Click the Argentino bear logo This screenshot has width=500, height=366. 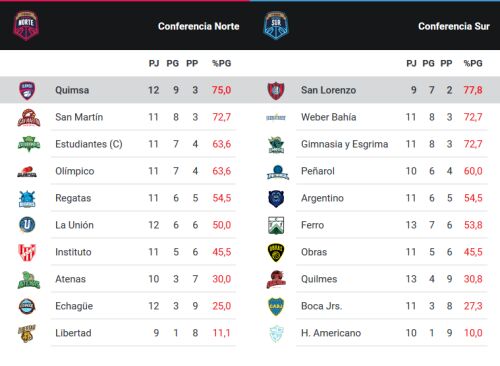(276, 198)
